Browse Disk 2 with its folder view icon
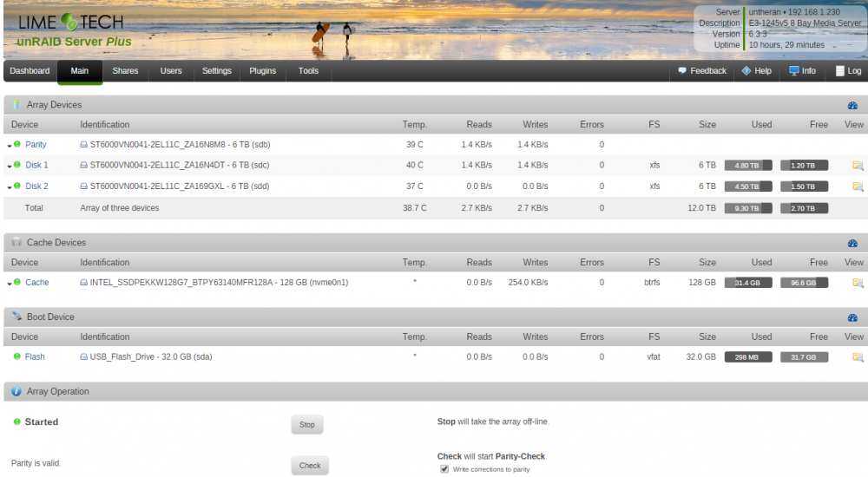The height and width of the screenshot is (477, 868). (x=858, y=186)
